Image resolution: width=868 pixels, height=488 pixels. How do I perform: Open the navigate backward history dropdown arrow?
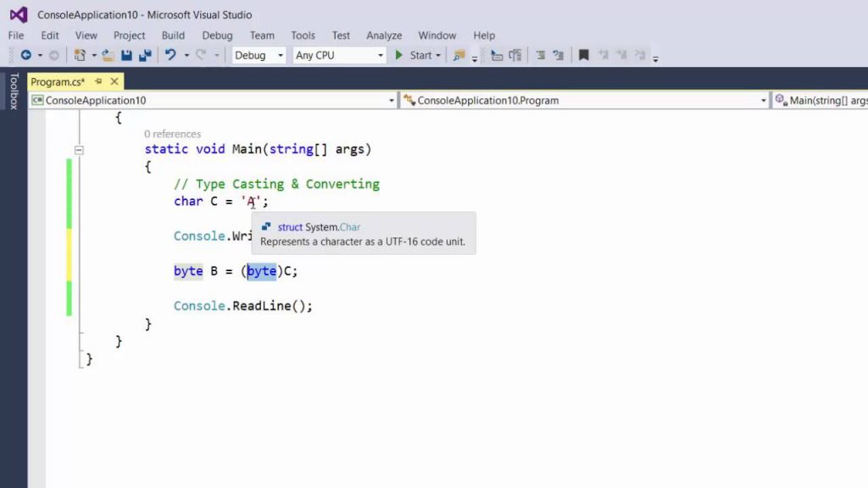[x=40, y=55]
